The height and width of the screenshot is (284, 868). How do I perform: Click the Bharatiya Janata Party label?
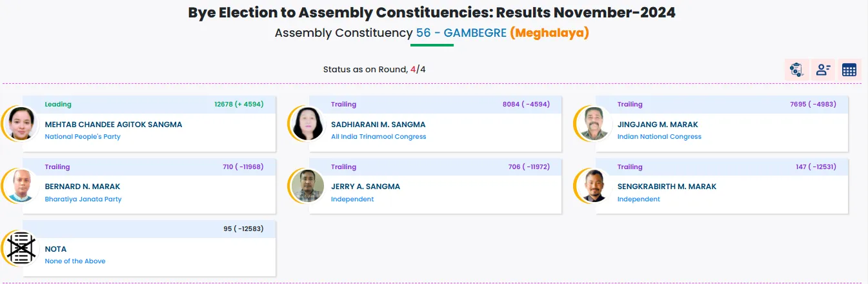[x=83, y=199]
